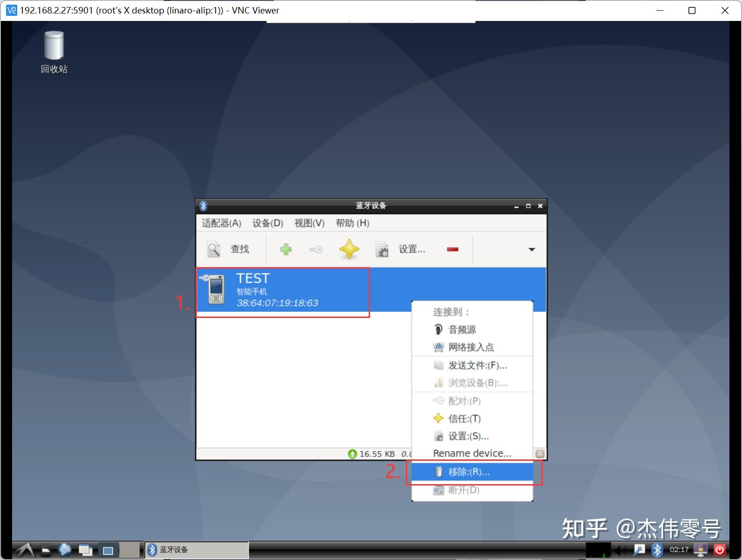Screen dimensions: 742x560
Task: Choose 网络接入点 in the context menu
Action: pos(472,347)
